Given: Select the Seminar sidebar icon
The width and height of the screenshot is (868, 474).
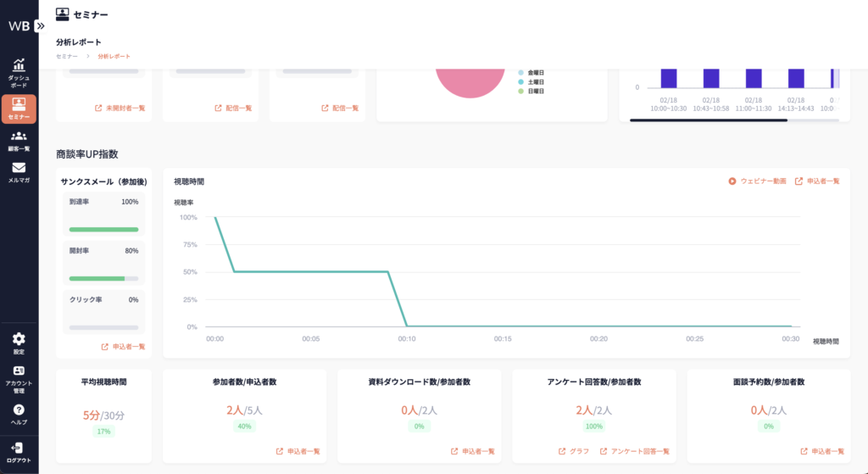Looking at the screenshot, I should 19,109.
